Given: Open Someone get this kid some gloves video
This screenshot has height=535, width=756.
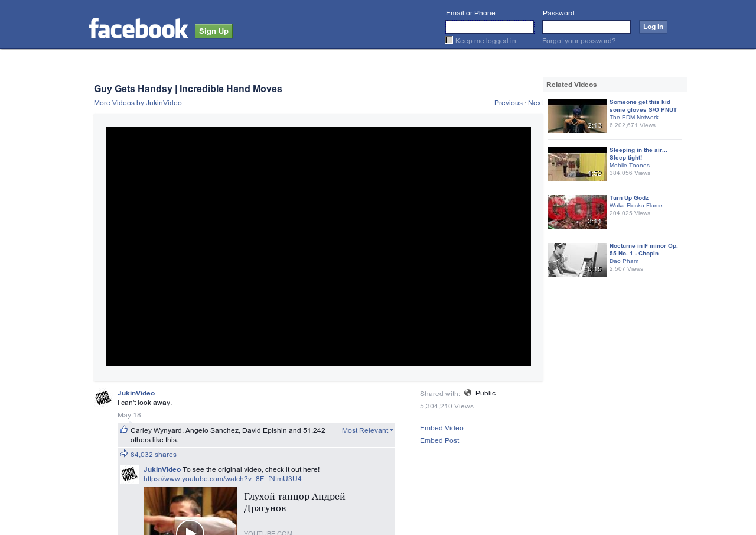Looking at the screenshot, I should click(x=643, y=106).
